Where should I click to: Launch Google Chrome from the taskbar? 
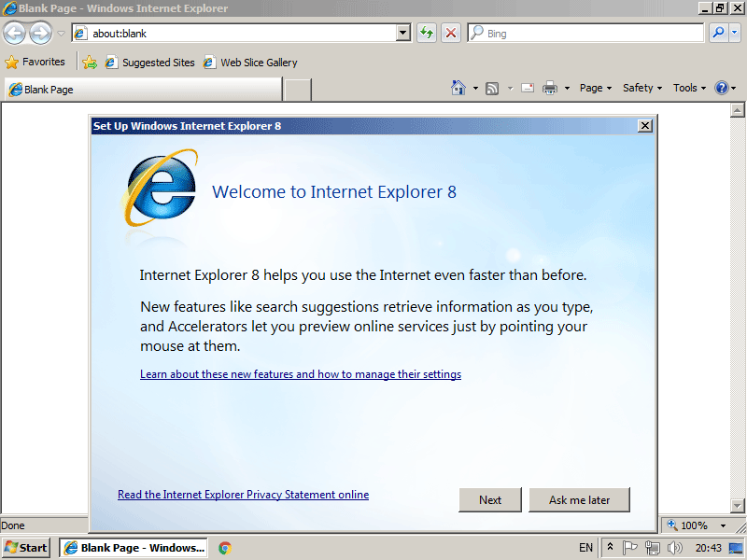[225, 548]
